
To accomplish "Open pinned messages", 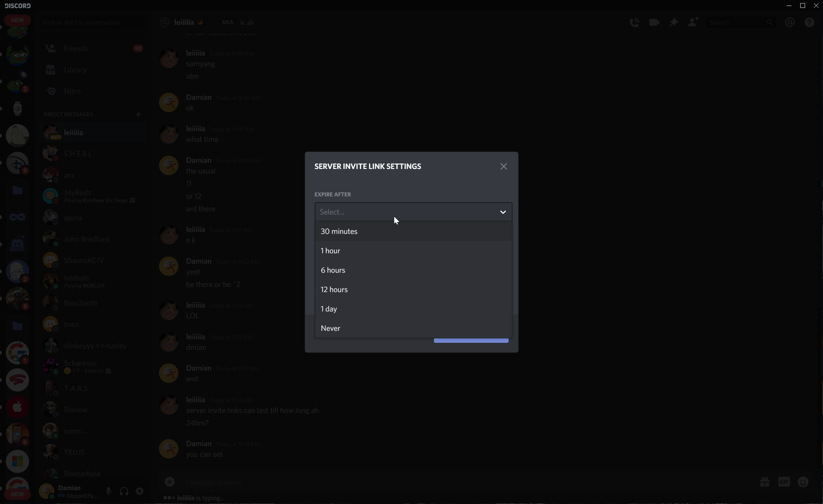I will point(673,23).
